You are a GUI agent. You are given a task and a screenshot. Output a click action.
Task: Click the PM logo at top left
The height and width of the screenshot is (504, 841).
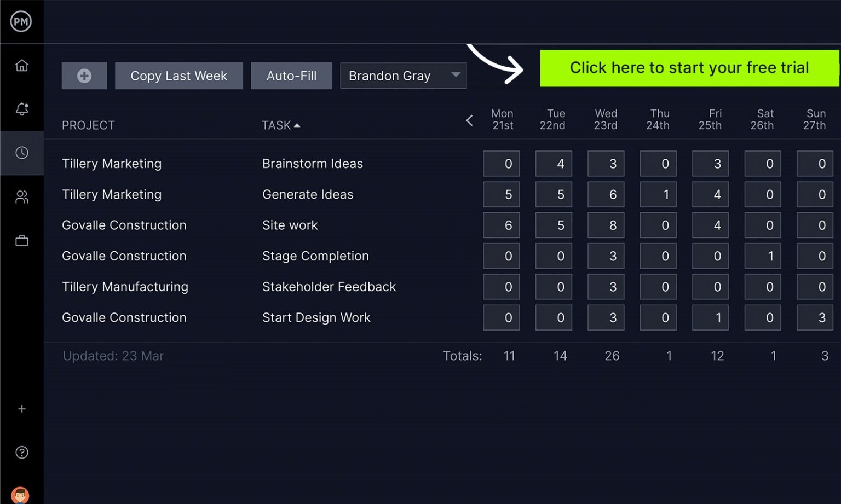click(x=21, y=22)
